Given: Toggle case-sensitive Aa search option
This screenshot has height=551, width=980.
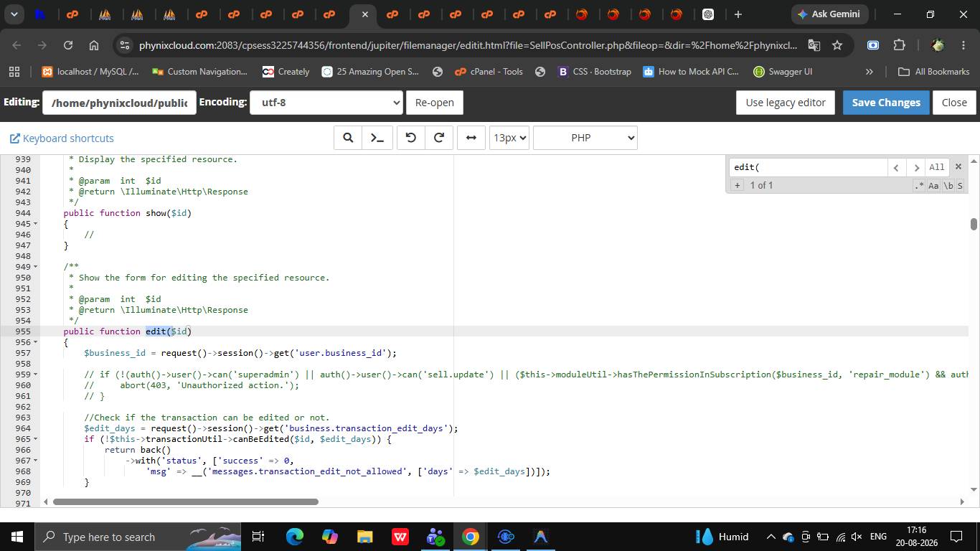Looking at the screenshot, I should pos(933,185).
